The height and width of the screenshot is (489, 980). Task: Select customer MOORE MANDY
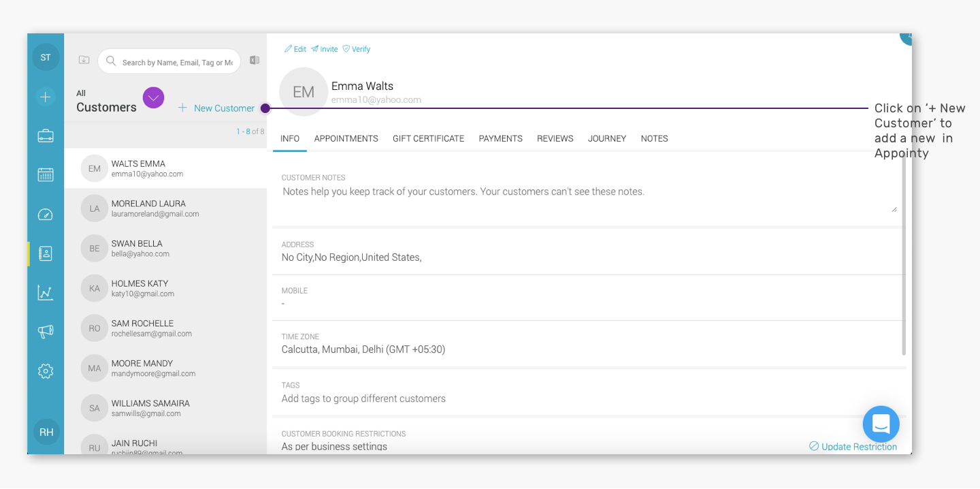coord(165,368)
